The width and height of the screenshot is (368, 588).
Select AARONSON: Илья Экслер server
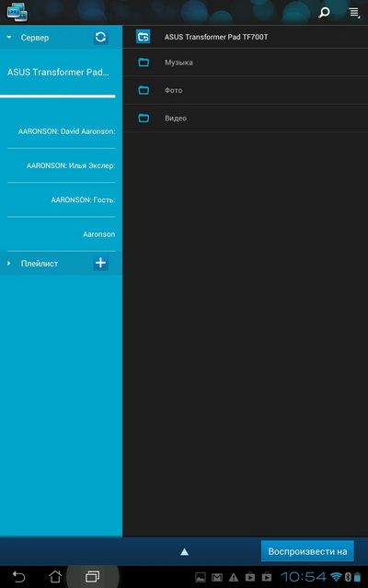(x=62, y=165)
